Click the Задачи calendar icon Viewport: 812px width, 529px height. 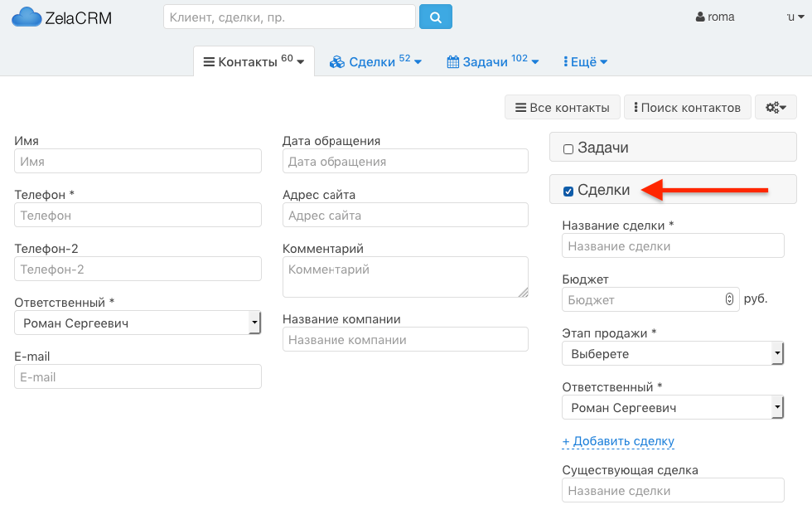tap(453, 62)
